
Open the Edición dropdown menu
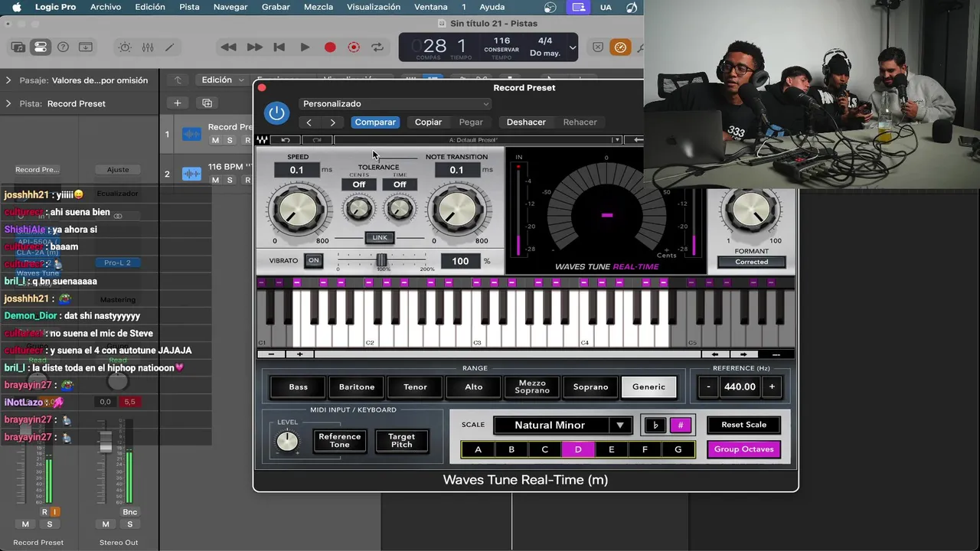(x=222, y=80)
